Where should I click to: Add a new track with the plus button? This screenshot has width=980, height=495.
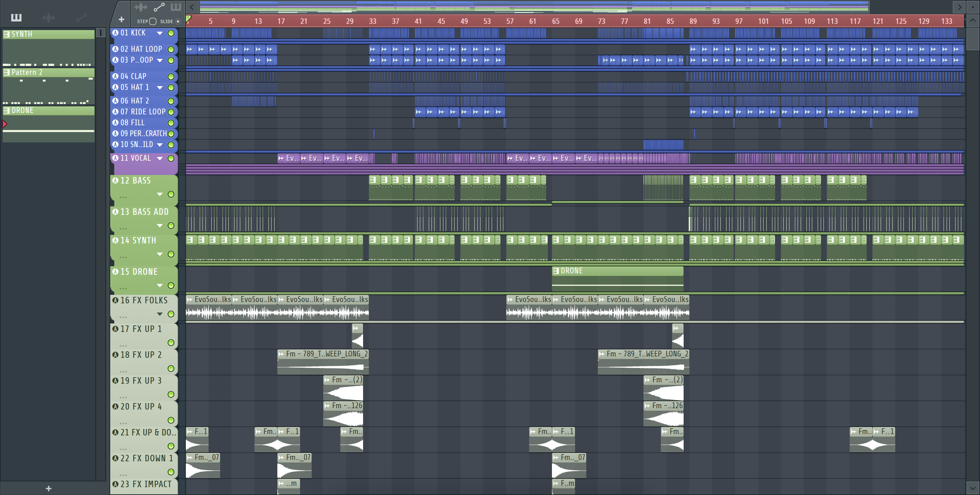click(x=121, y=19)
